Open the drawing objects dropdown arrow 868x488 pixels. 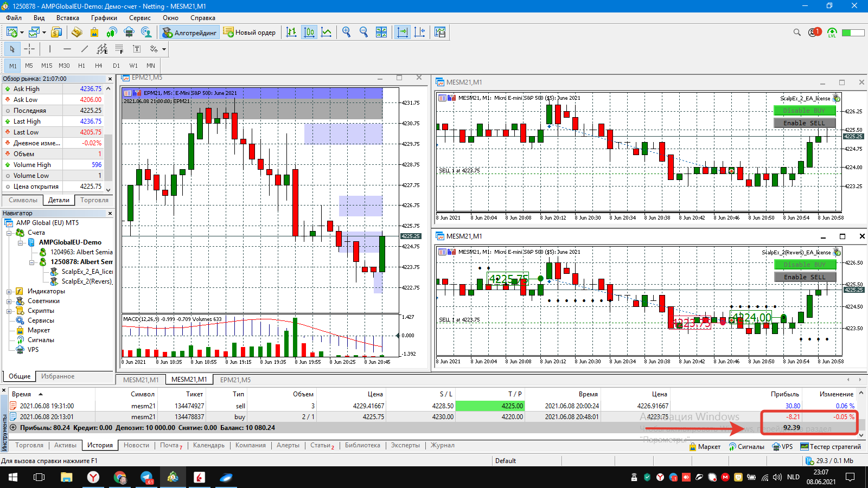(x=164, y=49)
